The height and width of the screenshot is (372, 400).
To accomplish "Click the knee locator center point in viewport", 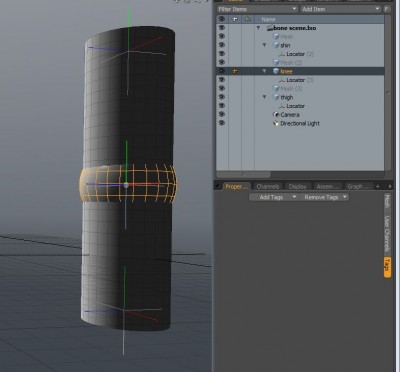I will [126, 185].
